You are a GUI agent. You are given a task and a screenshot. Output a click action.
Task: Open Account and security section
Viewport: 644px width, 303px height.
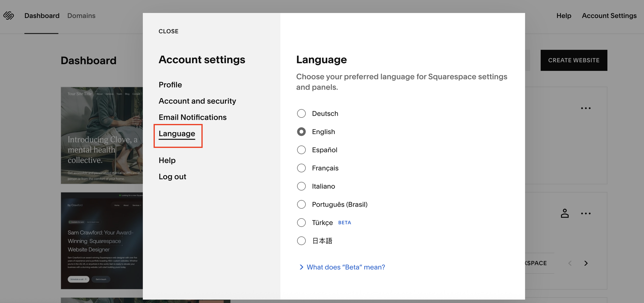197,101
